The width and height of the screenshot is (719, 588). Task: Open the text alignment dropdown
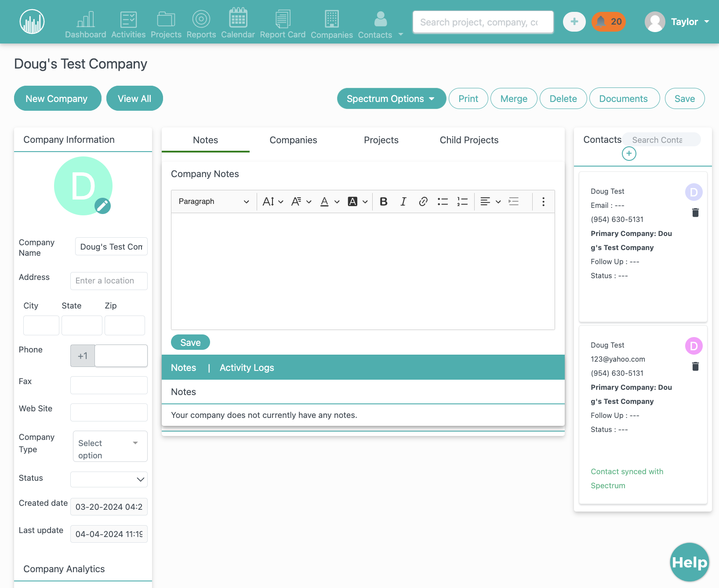(490, 201)
